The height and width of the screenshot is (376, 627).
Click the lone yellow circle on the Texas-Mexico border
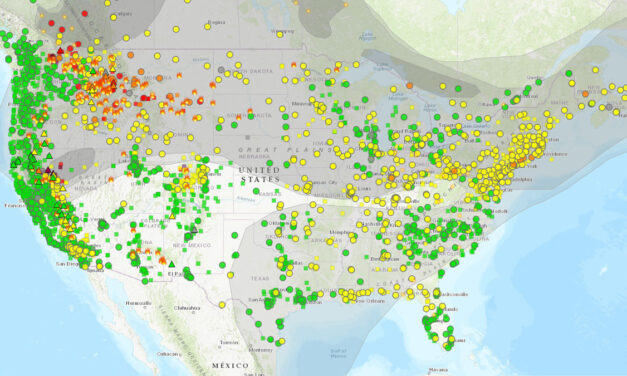tap(222, 305)
